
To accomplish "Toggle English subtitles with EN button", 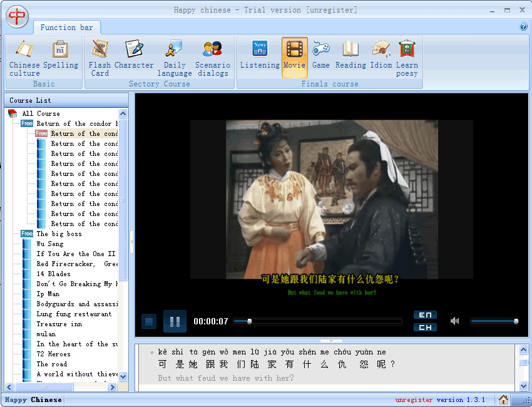I will 425,315.
